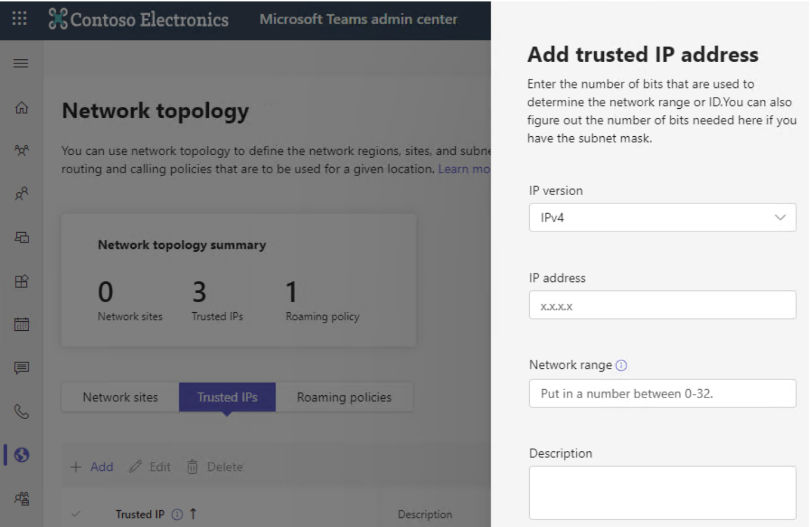Focus the IP address input field
This screenshot has height=527, width=812.
tap(662, 305)
